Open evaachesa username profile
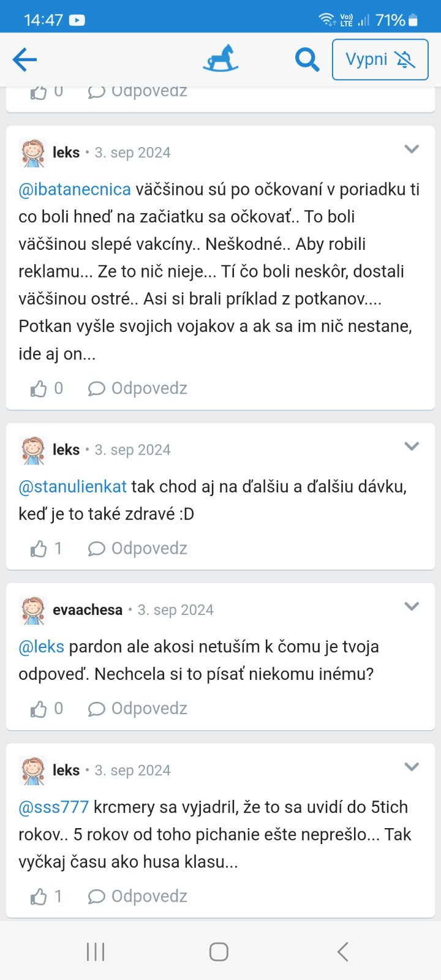This screenshot has height=980, width=441. [x=88, y=610]
